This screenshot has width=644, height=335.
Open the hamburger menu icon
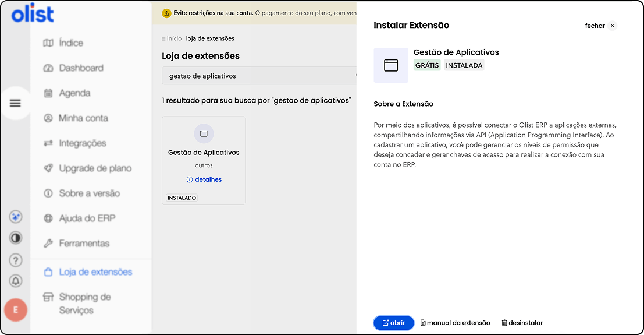pos(15,103)
